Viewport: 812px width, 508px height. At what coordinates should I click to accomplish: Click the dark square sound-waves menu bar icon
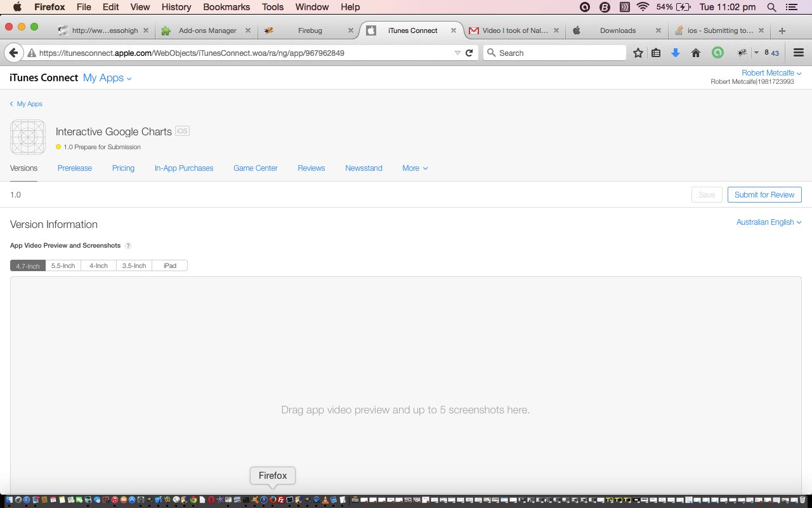[x=624, y=7]
